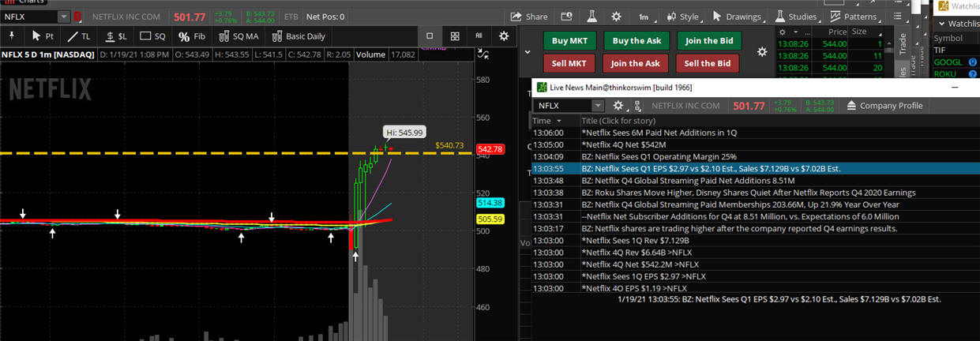980x341 pixels.
Task: Click the flask icon beside Share
Action: (x=591, y=16)
